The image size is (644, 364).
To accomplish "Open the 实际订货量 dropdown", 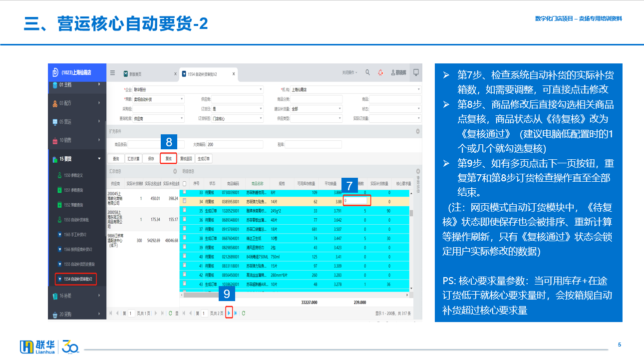I will [418, 119].
